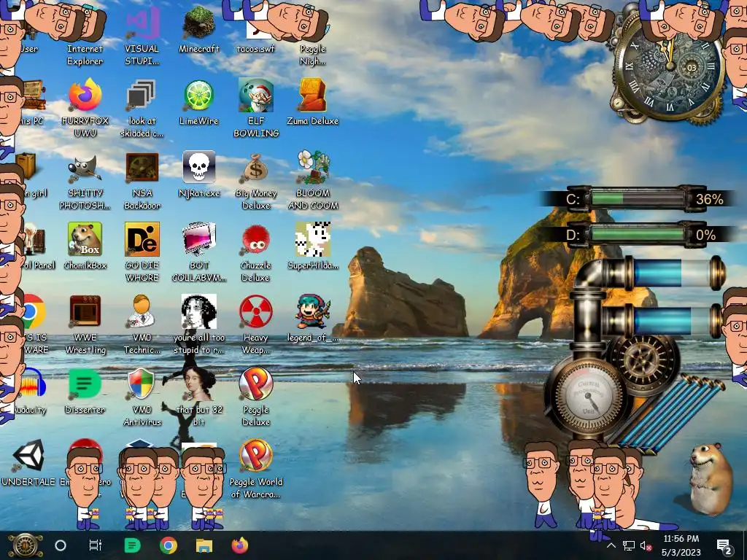Select the NSA Backdoor desktop icon

pos(142,181)
